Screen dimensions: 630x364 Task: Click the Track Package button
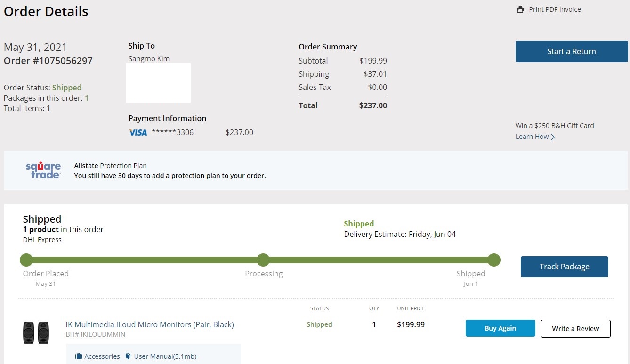[x=564, y=267]
